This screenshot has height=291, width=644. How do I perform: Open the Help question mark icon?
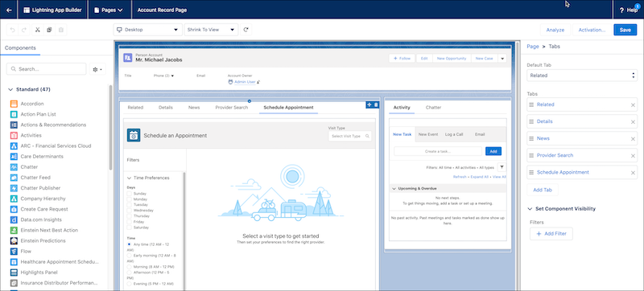point(621,10)
